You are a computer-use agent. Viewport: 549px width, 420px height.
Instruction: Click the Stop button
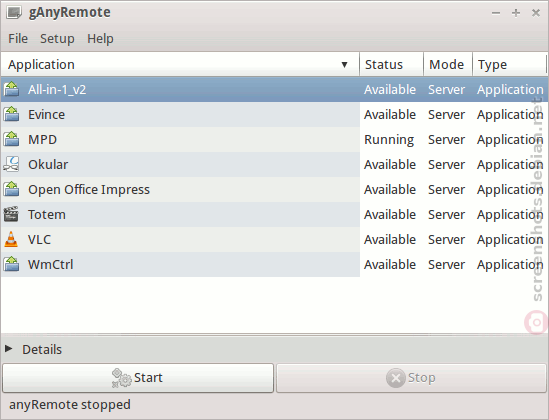coord(411,378)
